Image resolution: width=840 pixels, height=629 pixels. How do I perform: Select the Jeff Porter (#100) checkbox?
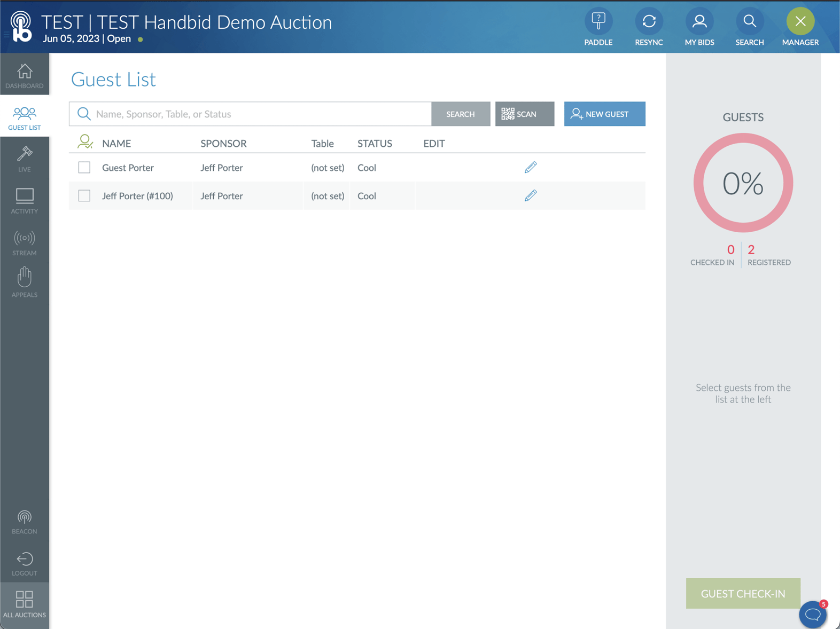[x=84, y=196]
